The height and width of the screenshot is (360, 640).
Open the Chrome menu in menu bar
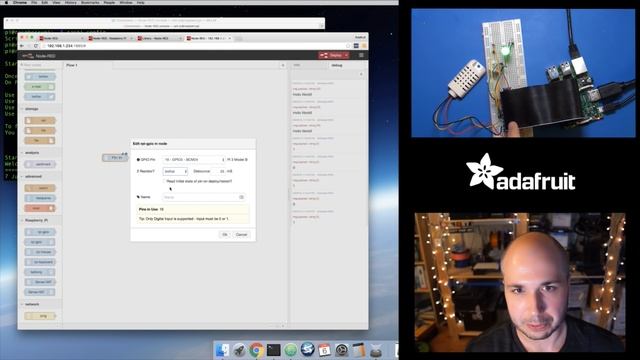[x=20, y=2]
